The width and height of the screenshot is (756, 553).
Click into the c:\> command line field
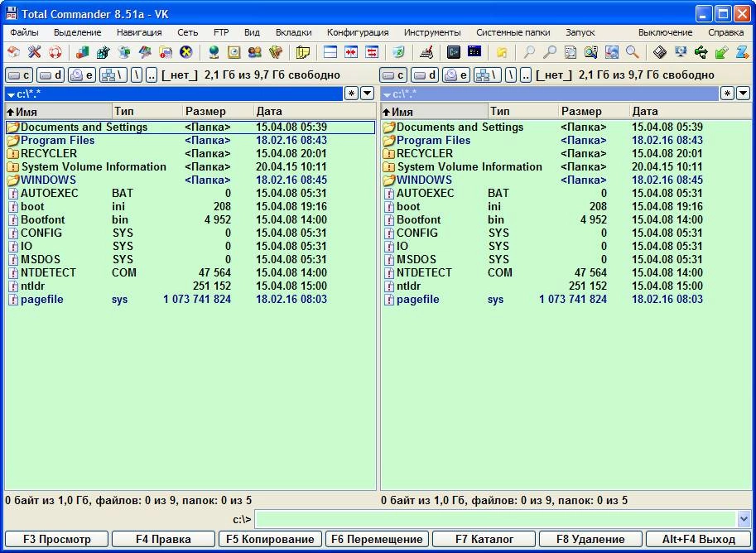[497, 519]
